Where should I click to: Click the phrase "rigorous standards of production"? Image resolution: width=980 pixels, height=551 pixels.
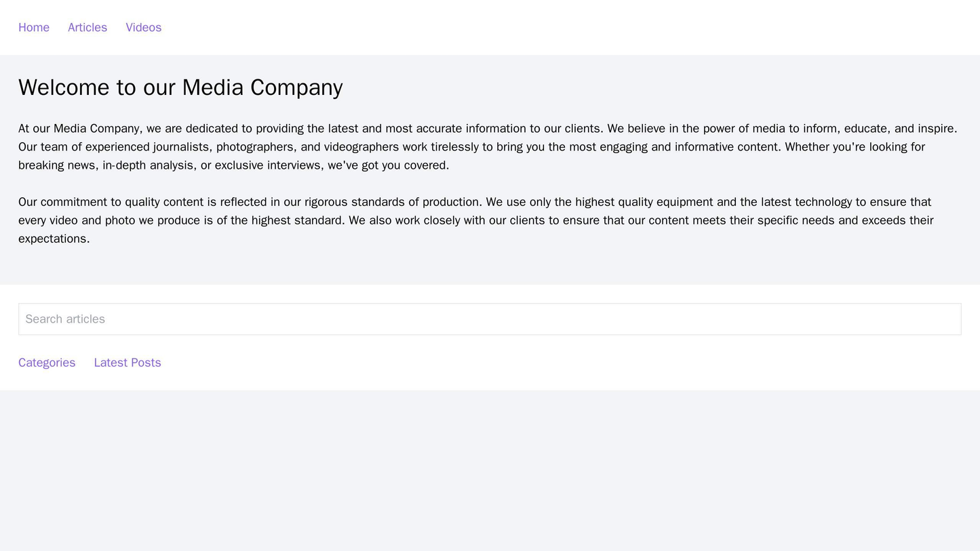392,202
